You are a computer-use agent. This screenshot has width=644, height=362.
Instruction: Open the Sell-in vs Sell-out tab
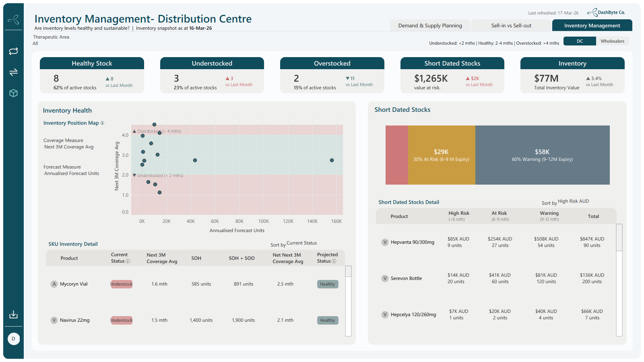(x=511, y=25)
